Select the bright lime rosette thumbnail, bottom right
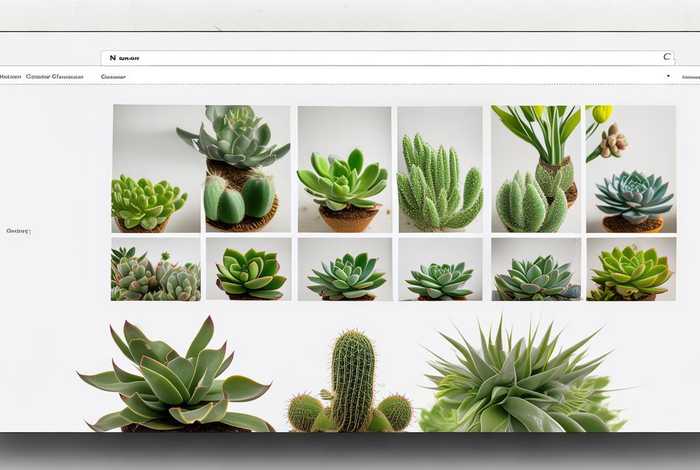Image resolution: width=700 pixels, height=470 pixels. 630,269
